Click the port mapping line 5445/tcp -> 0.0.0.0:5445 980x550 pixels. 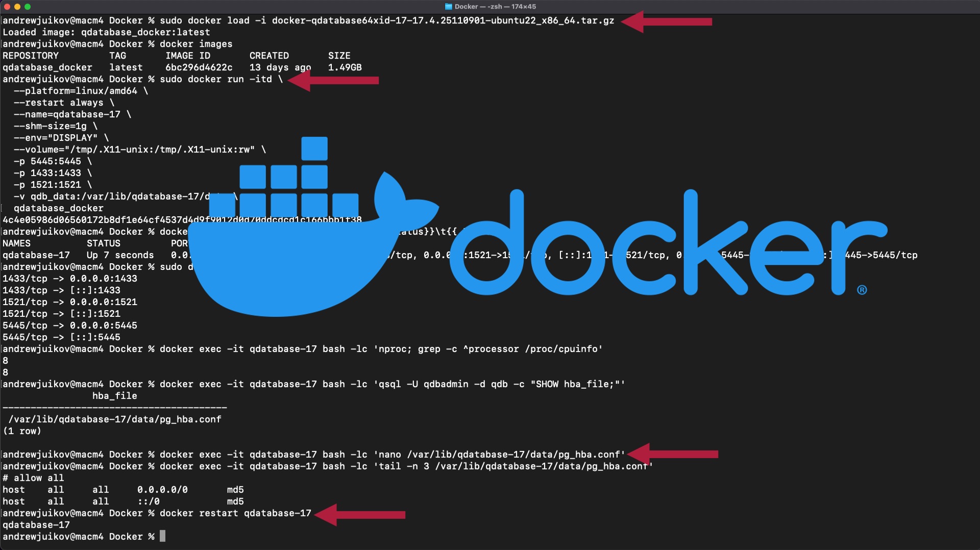[x=69, y=325]
